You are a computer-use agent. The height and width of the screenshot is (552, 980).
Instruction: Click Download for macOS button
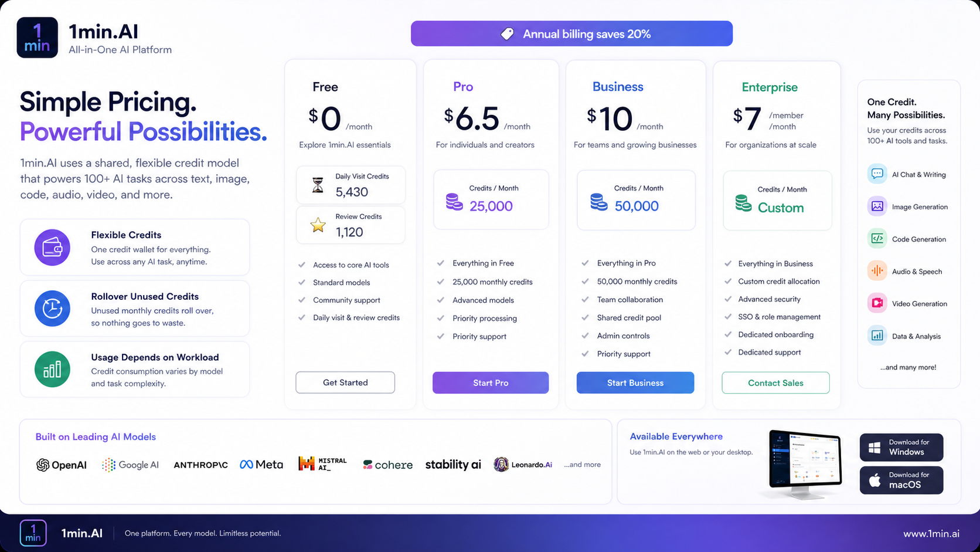(901, 480)
